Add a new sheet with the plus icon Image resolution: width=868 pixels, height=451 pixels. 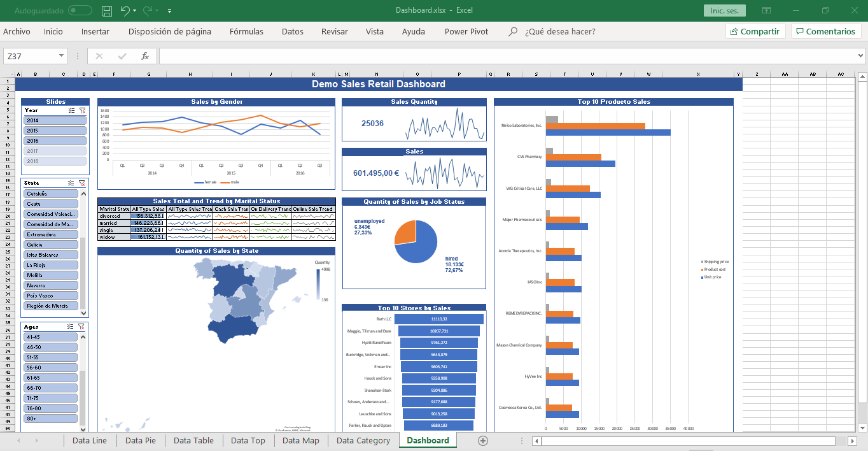pyautogui.click(x=483, y=440)
